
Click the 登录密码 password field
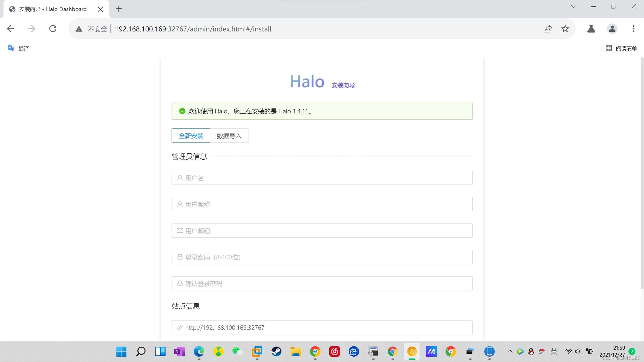pyautogui.click(x=322, y=257)
